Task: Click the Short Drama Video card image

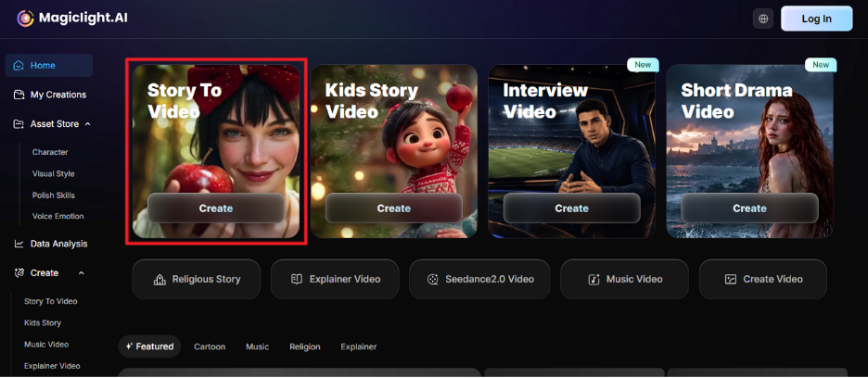Action: click(749, 151)
